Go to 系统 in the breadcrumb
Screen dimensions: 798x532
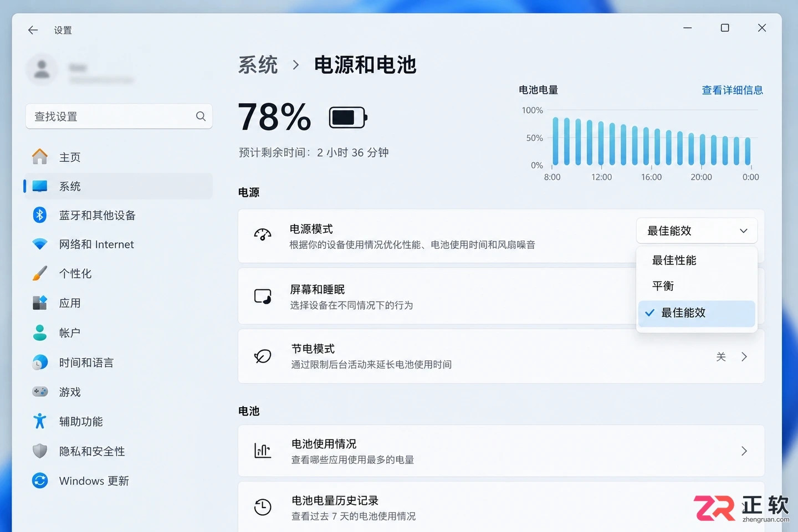[x=258, y=65]
